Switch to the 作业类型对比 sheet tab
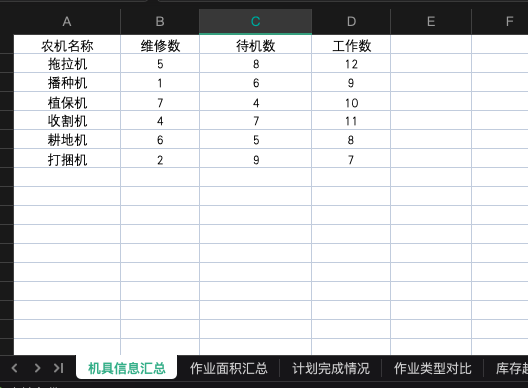Screen dimensions: 528x388 pos(433,368)
